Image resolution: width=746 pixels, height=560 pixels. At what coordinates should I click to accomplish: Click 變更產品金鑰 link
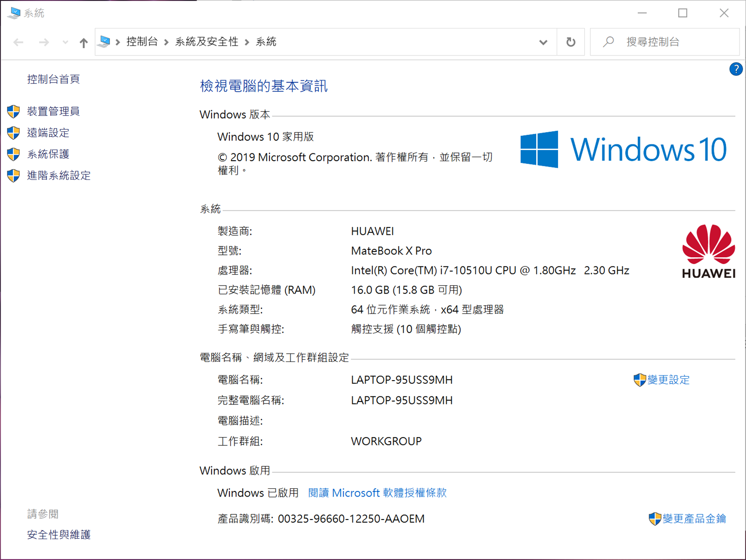coord(693,519)
